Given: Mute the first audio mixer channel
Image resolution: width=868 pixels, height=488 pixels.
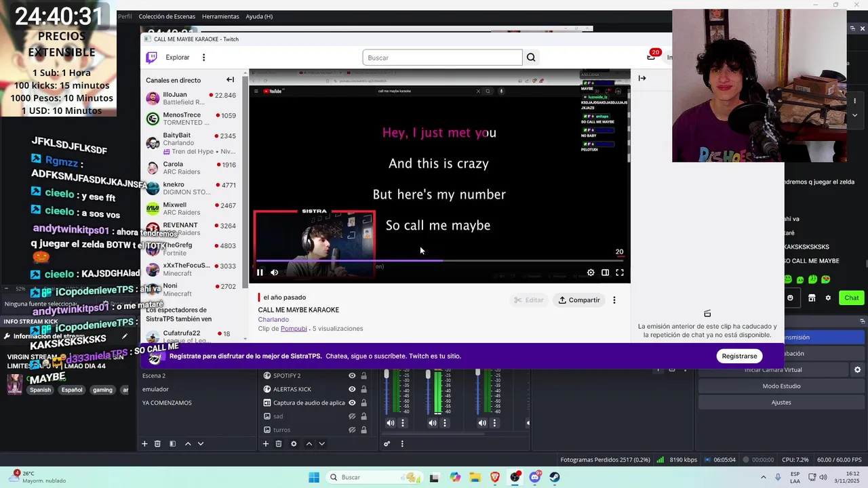Looking at the screenshot, I should point(391,423).
